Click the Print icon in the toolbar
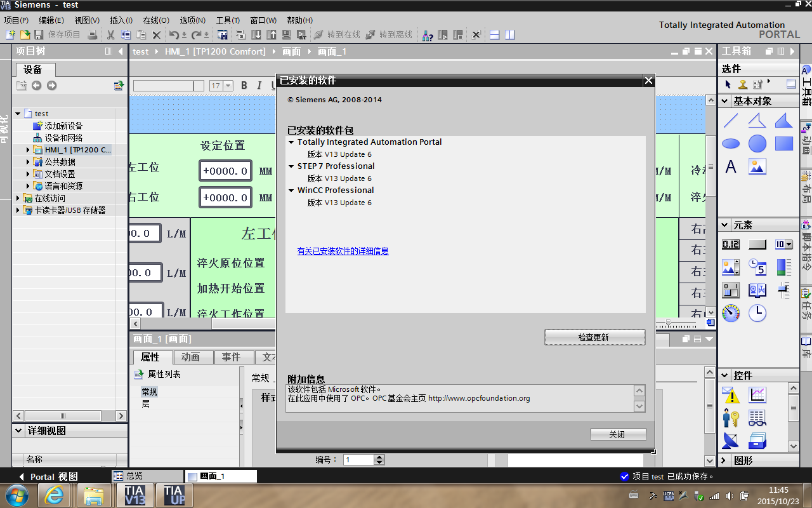Image resolution: width=812 pixels, height=508 pixels. click(x=93, y=34)
